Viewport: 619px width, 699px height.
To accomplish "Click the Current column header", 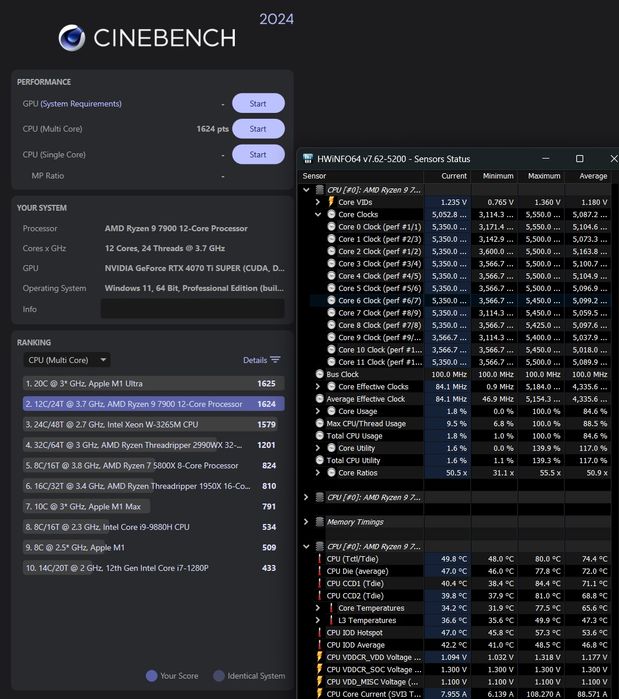I will (447, 176).
